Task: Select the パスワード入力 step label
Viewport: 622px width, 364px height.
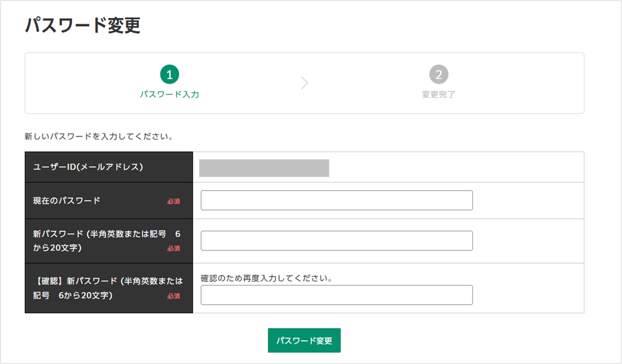Action: click(x=169, y=95)
